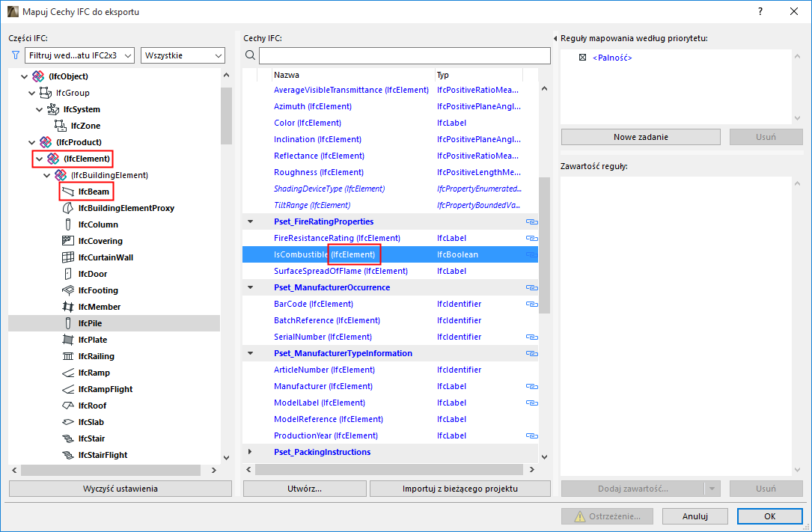Click the IfcObject tree icon
Screen dimensions: 812x532
38,76
